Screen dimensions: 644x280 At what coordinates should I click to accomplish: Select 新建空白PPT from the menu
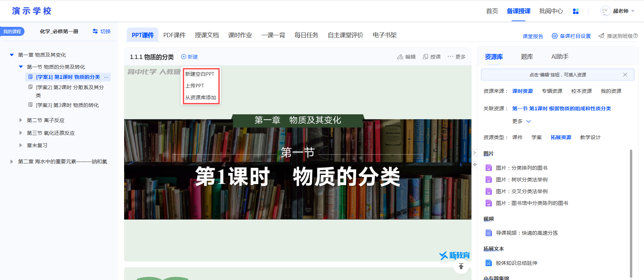(x=200, y=74)
